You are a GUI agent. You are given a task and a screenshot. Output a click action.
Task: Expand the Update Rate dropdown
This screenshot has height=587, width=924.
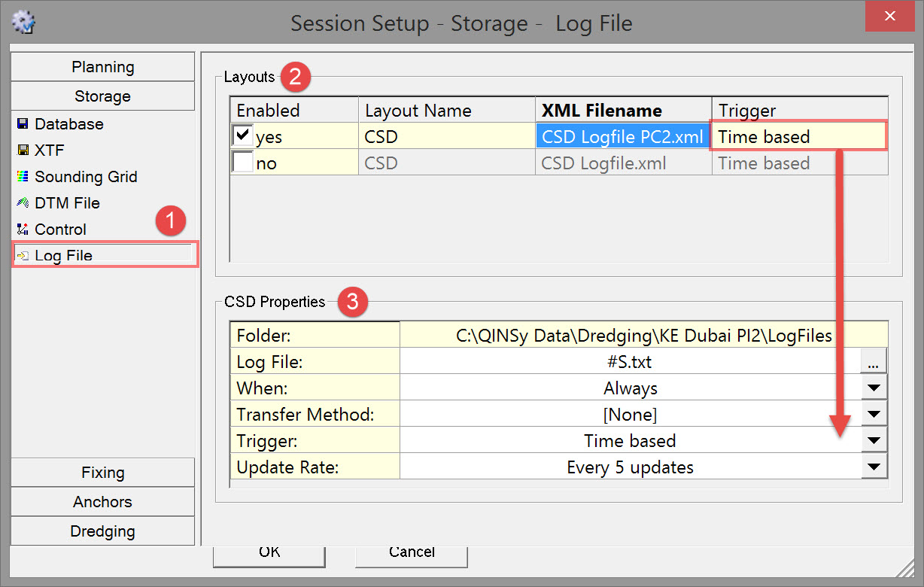[874, 467]
